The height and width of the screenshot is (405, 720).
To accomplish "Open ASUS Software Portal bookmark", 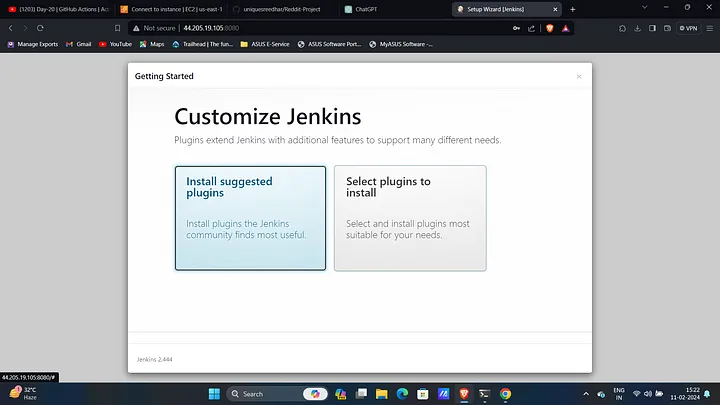I will pyautogui.click(x=329, y=44).
